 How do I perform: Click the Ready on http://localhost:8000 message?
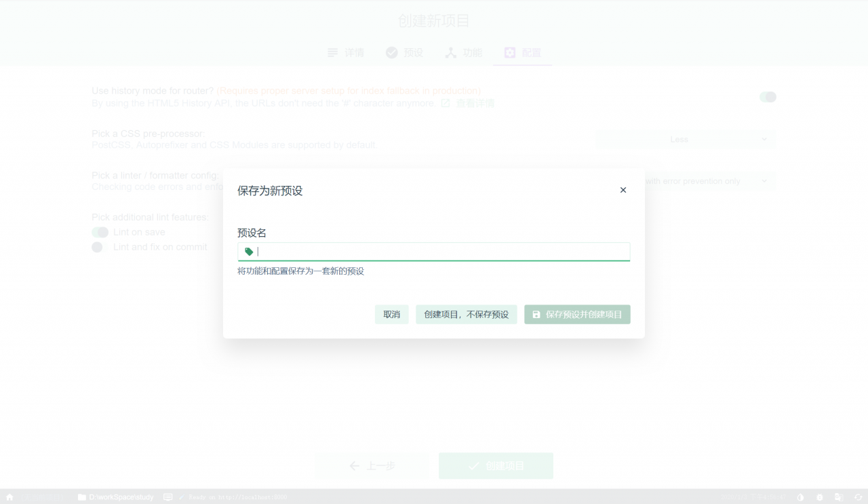(x=237, y=497)
